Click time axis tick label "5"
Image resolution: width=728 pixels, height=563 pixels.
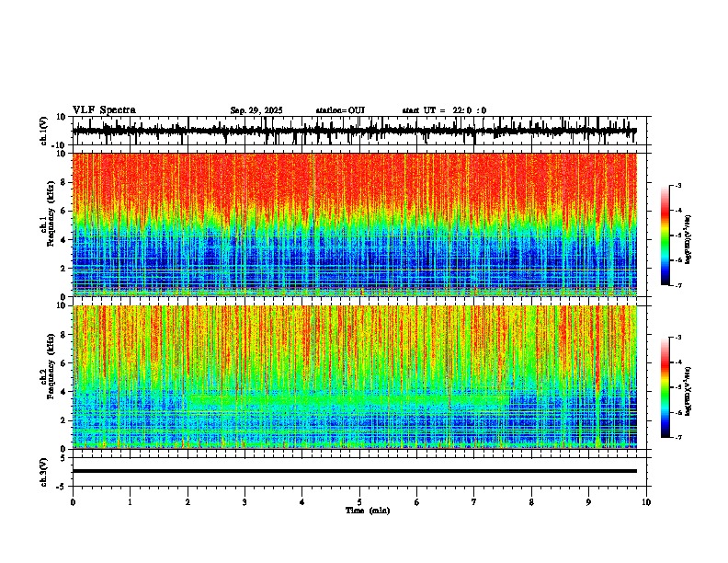(x=359, y=502)
